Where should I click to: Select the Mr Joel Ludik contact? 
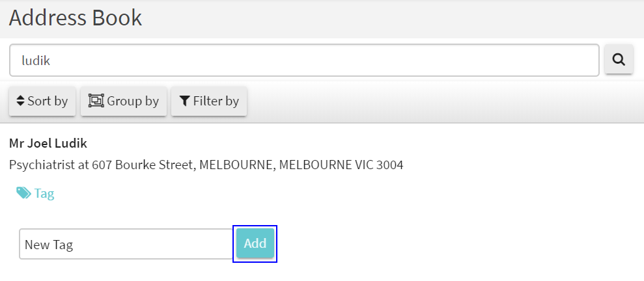(48, 143)
